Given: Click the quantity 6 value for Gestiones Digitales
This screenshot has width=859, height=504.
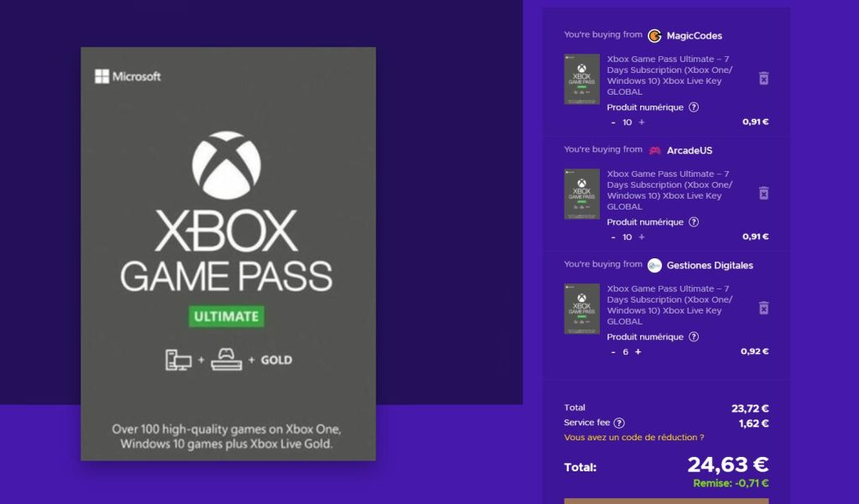Looking at the screenshot, I should point(625,351).
